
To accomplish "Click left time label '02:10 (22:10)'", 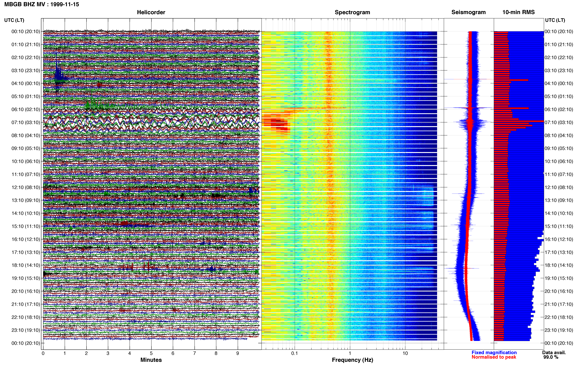I will click(26, 57).
